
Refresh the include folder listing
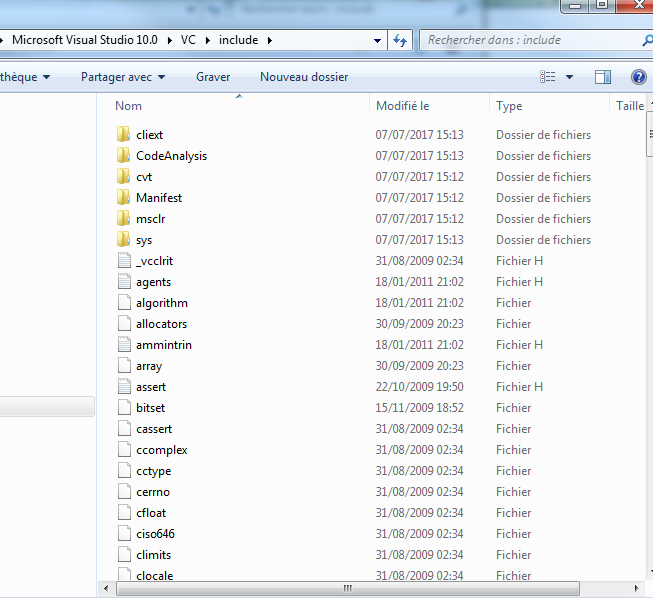click(400, 40)
